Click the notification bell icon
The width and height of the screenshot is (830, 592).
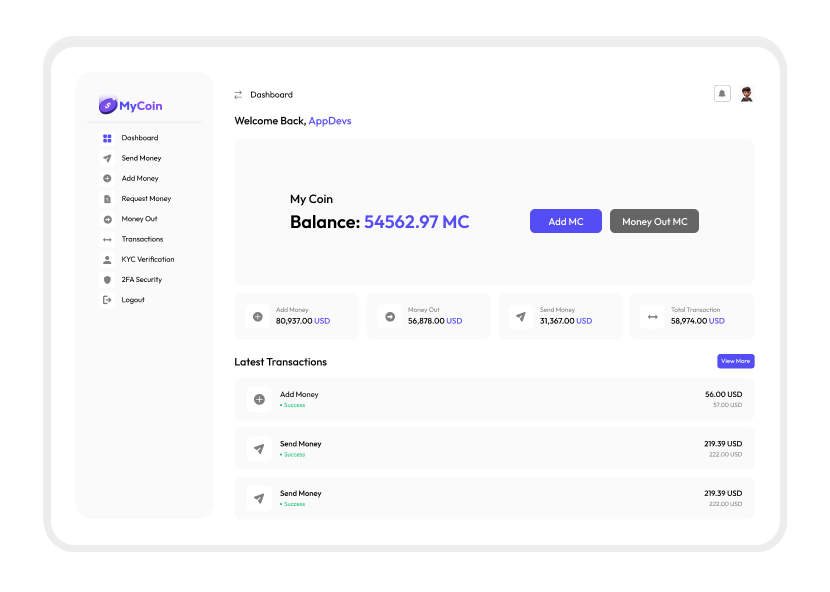click(x=722, y=94)
